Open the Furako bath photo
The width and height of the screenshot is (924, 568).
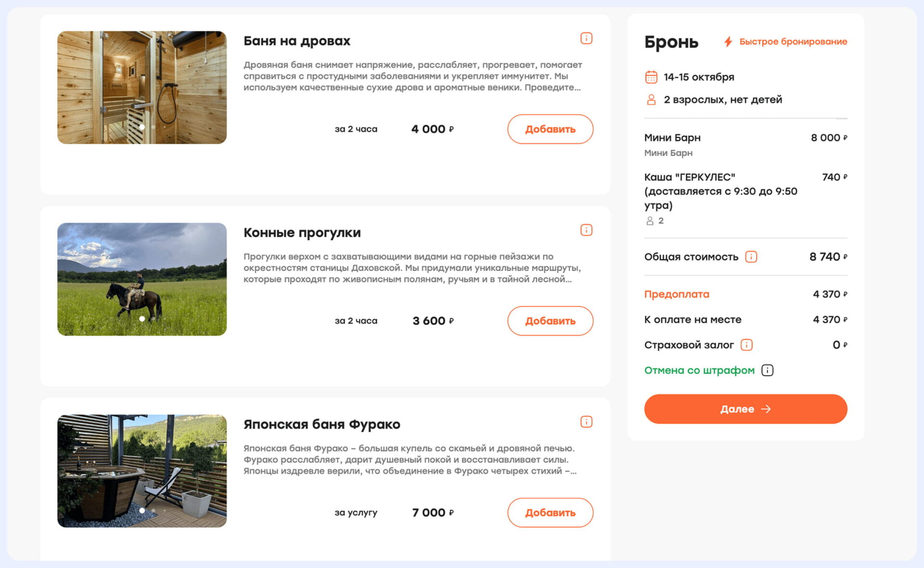click(142, 471)
